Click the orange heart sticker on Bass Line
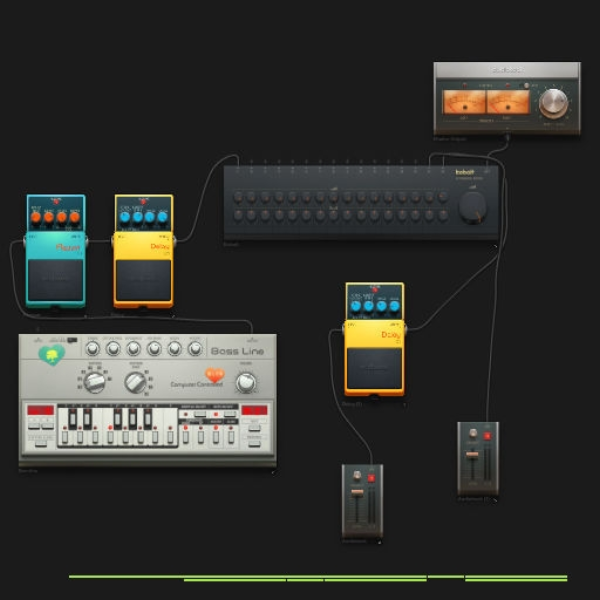The width and height of the screenshot is (600, 600). click(x=214, y=375)
